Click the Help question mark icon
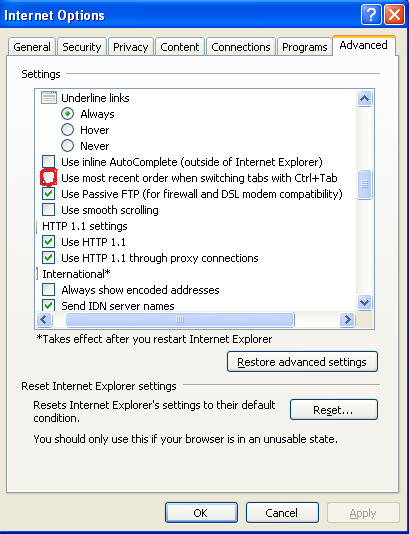The height and width of the screenshot is (534, 409). 371,15
